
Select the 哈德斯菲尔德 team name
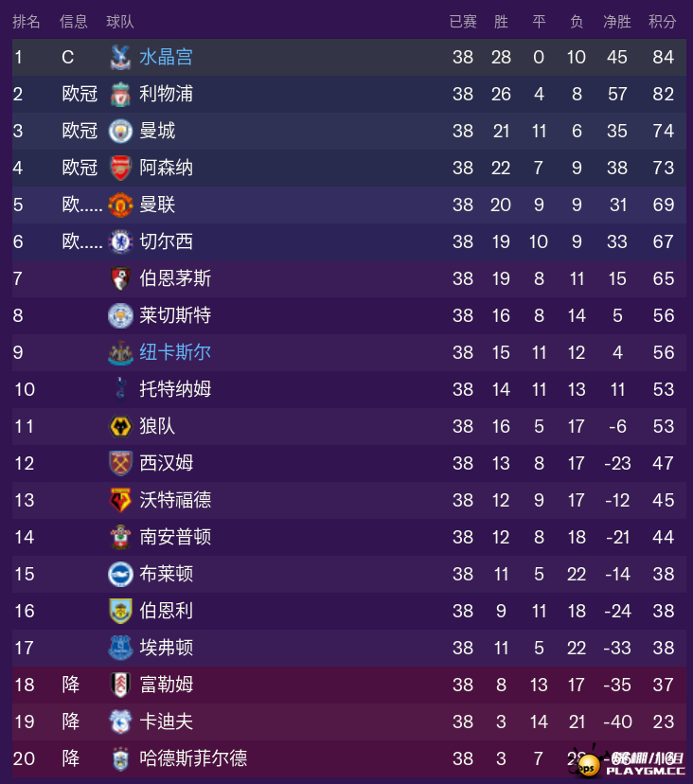[x=193, y=758]
